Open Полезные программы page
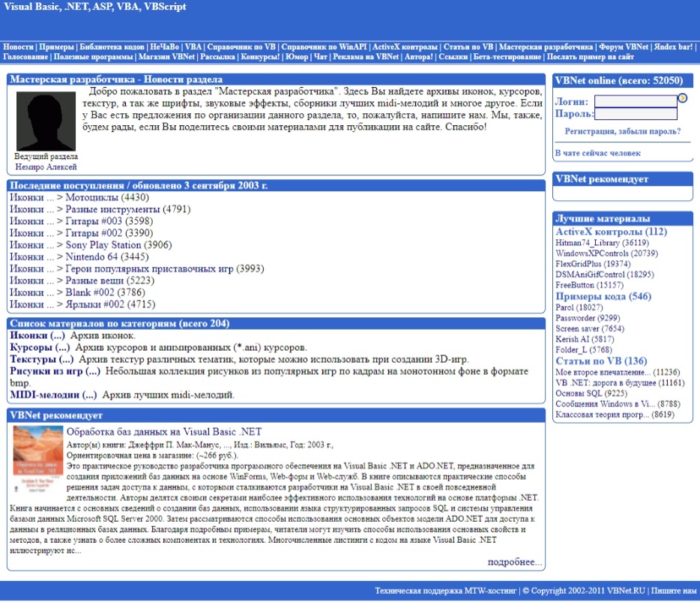This screenshot has width=700, height=602. click(x=93, y=57)
